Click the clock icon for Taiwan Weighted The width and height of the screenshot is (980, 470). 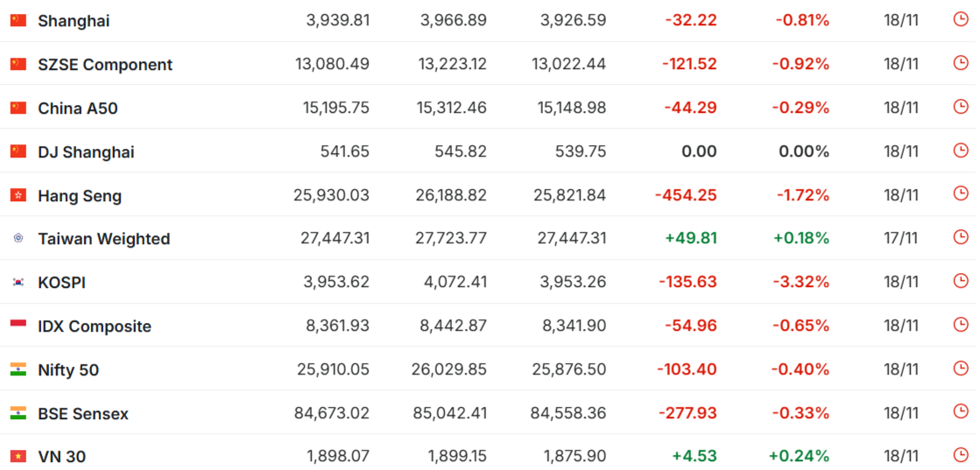point(961,237)
